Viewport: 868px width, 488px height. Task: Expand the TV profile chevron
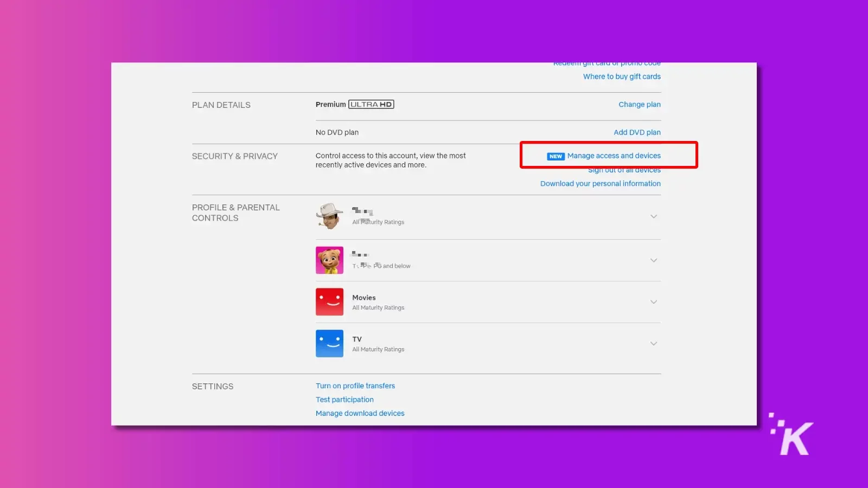coord(654,344)
